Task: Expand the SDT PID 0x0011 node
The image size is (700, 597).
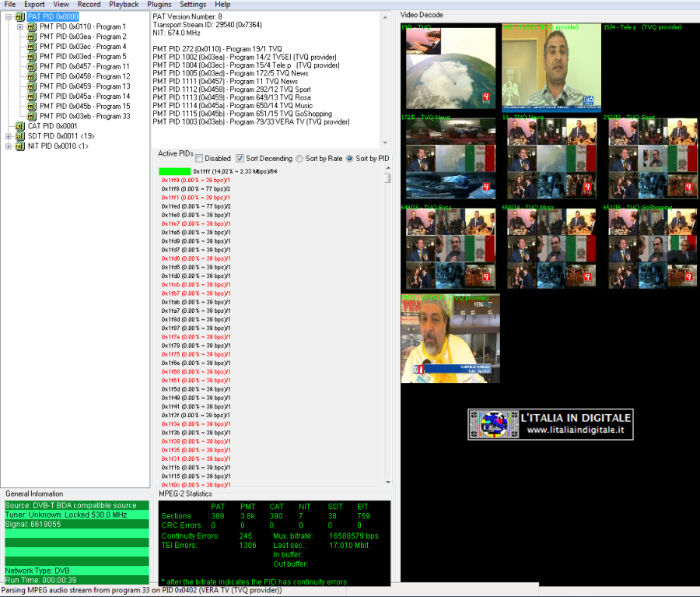Action: [8, 136]
